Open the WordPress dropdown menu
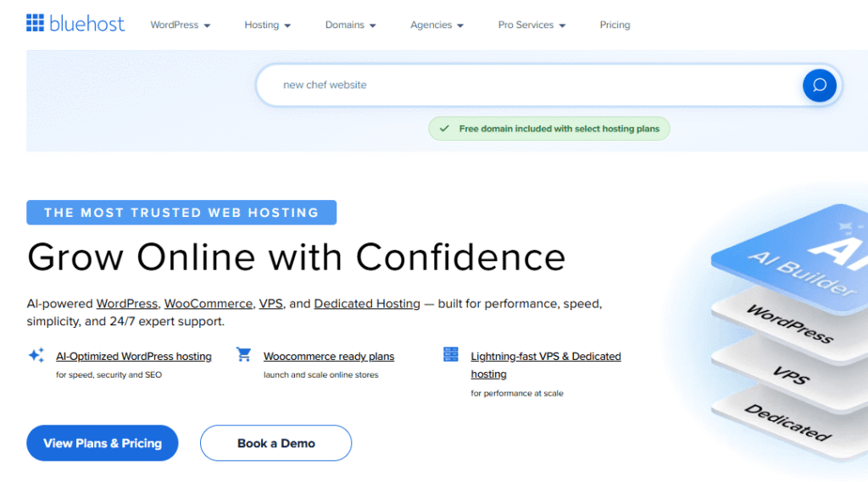The image size is (868, 482). coord(181,25)
